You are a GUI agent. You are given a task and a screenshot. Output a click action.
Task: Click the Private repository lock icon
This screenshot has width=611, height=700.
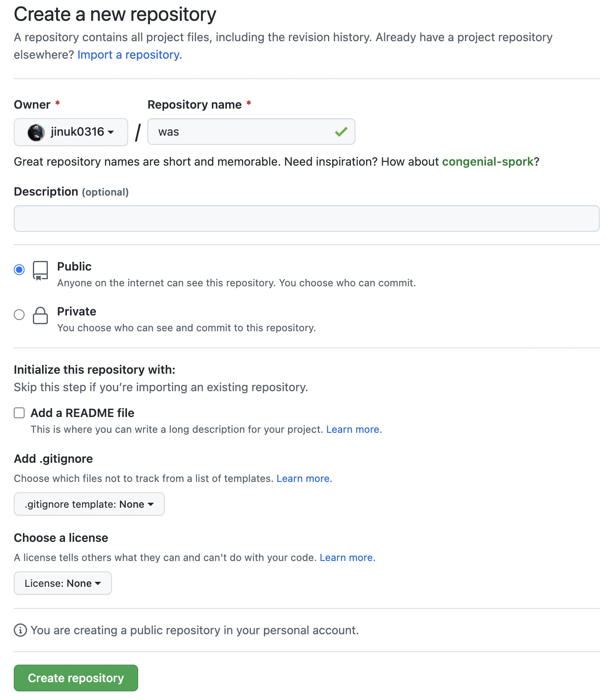pos(40,315)
